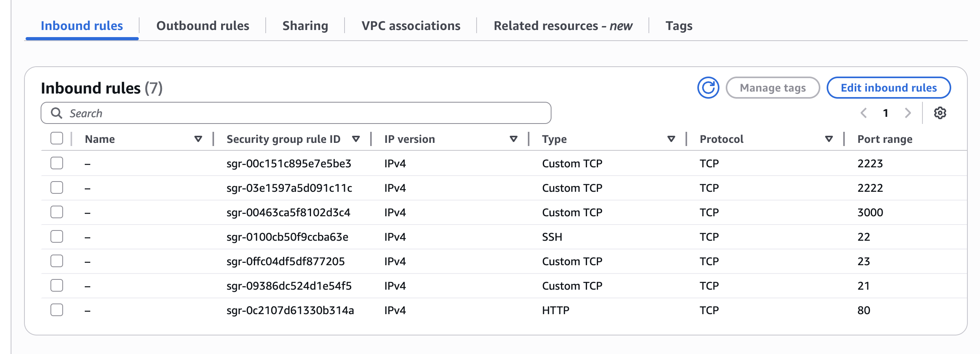Switch to Inbound rules tab
Viewport: 980px width, 354px height.
[x=82, y=26]
